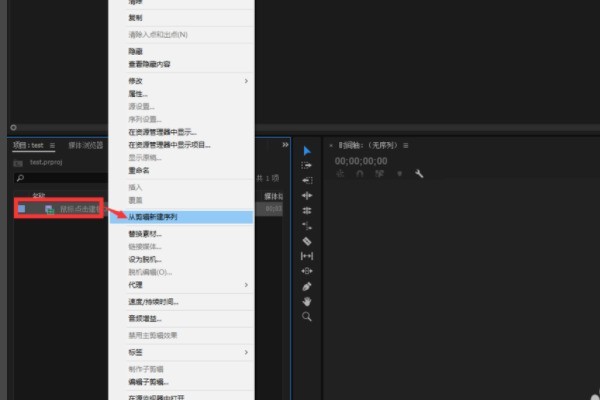The width and height of the screenshot is (600, 400).
Task: Toggle linked selection in timeline header
Action: coord(379,173)
